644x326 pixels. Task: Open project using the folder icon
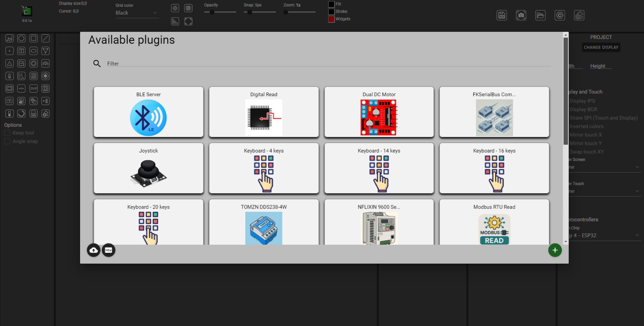pos(541,15)
